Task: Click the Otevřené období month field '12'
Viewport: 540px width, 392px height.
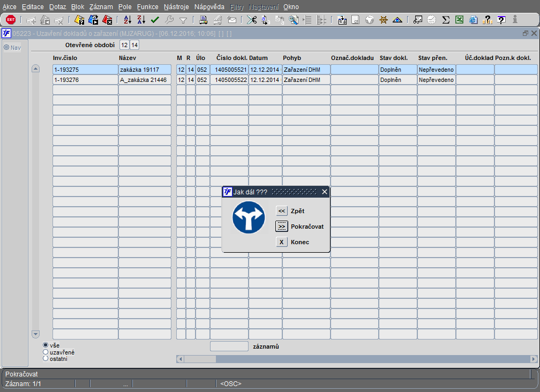Action: click(x=124, y=45)
